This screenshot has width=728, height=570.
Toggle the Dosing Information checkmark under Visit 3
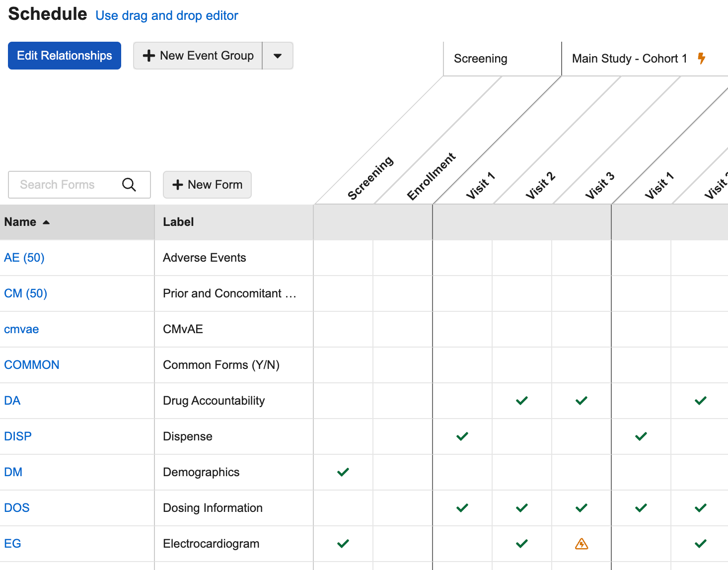click(581, 508)
